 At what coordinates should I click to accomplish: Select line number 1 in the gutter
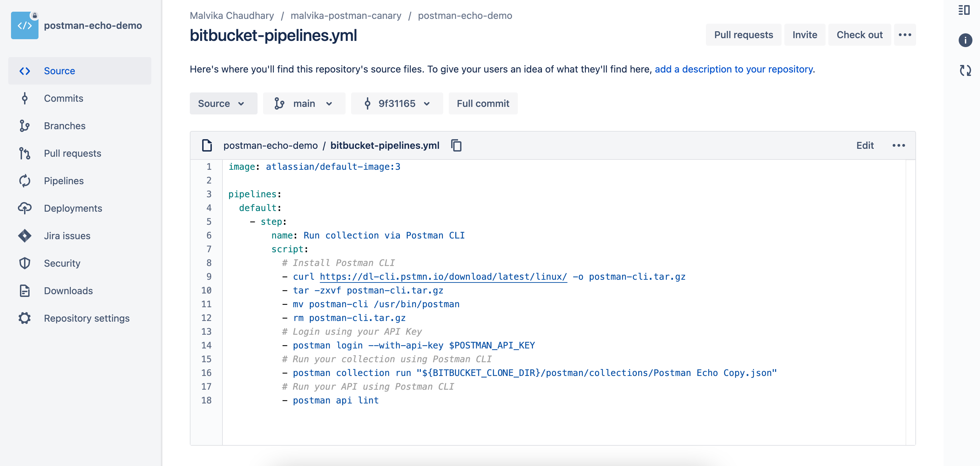[x=208, y=167]
